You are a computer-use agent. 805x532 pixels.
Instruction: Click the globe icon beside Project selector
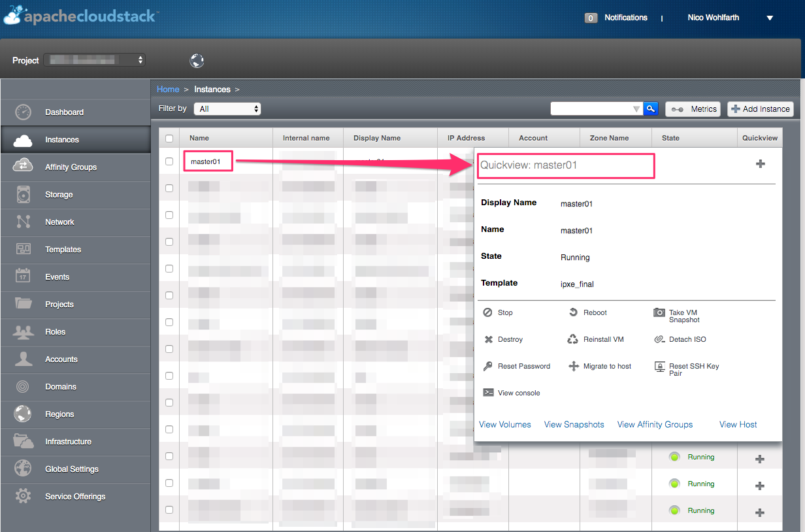pyautogui.click(x=197, y=61)
